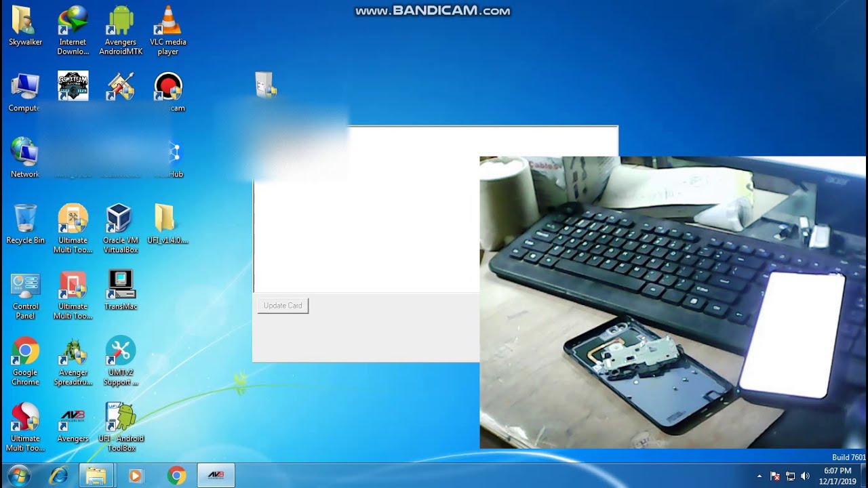Switch to Avengers Box taskbar window
The width and height of the screenshot is (868, 488).
coord(216,476)
